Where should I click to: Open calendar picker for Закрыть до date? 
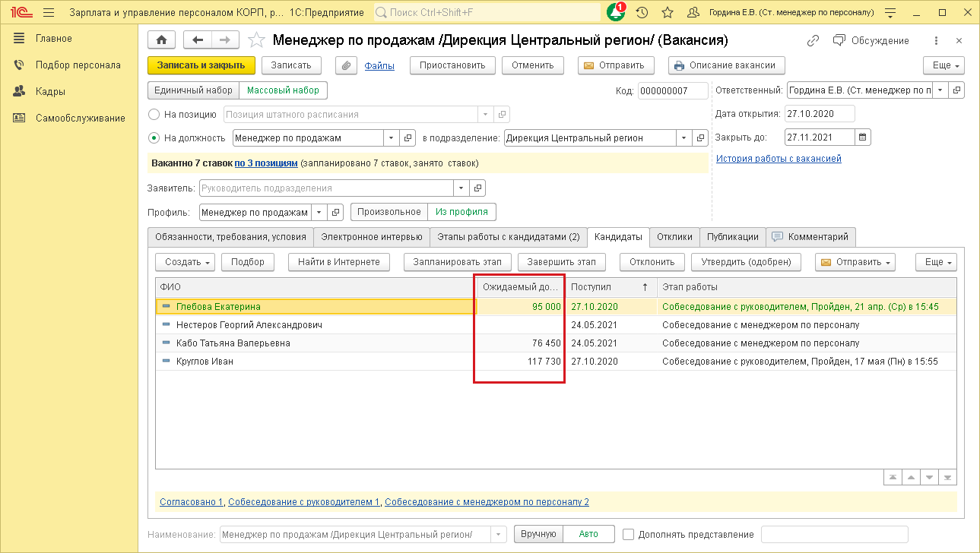coord(862,137)
